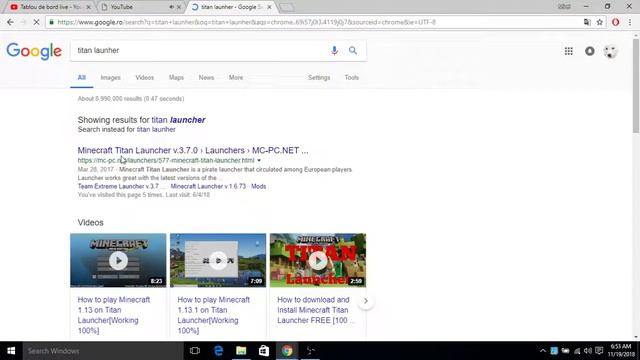Open File Explorer from taskbar

coord(241,351)
